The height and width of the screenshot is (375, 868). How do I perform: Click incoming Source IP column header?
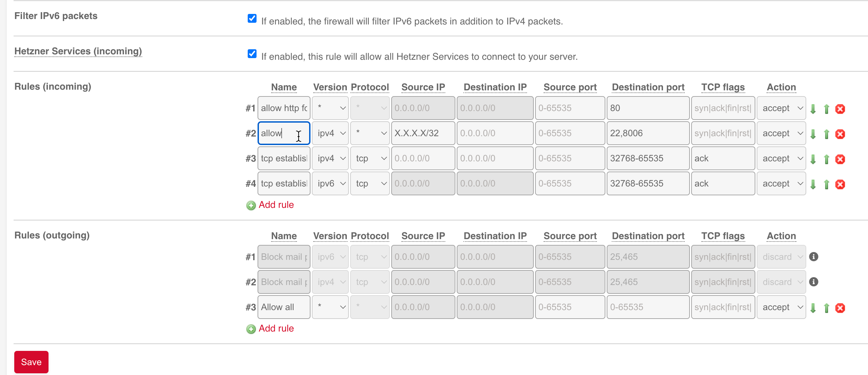[x=423, y=87]
